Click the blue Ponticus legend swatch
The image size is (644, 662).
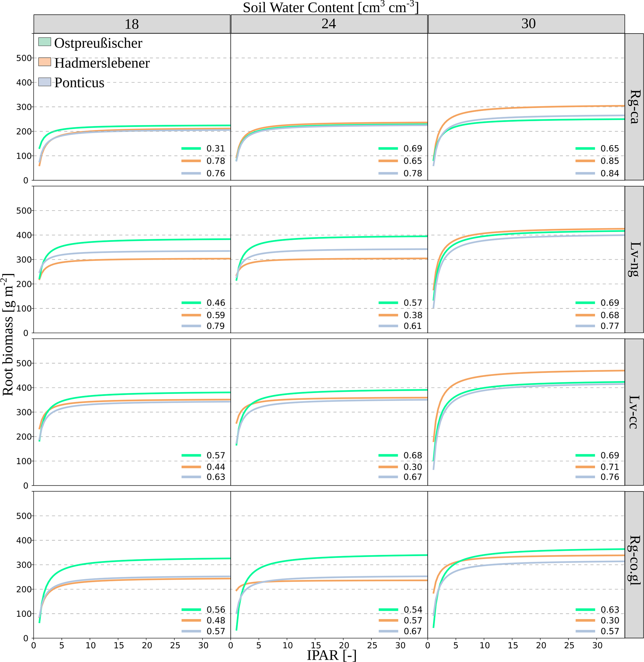pyautogui.click(x=45, y=82)
